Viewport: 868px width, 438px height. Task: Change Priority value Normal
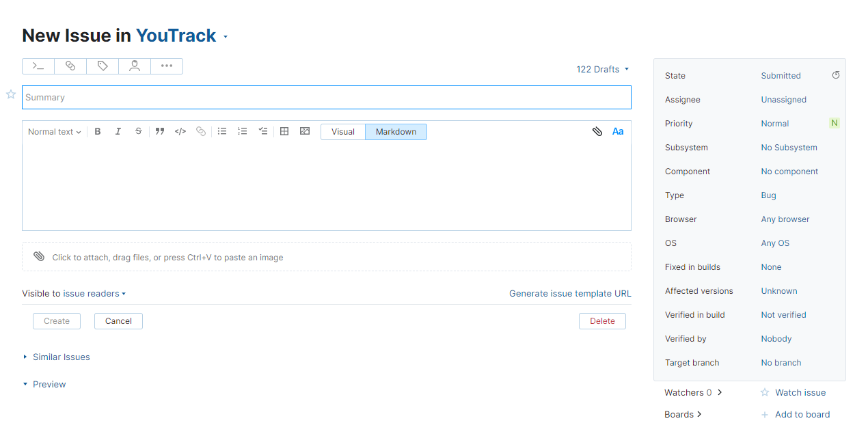click(774, 124)
